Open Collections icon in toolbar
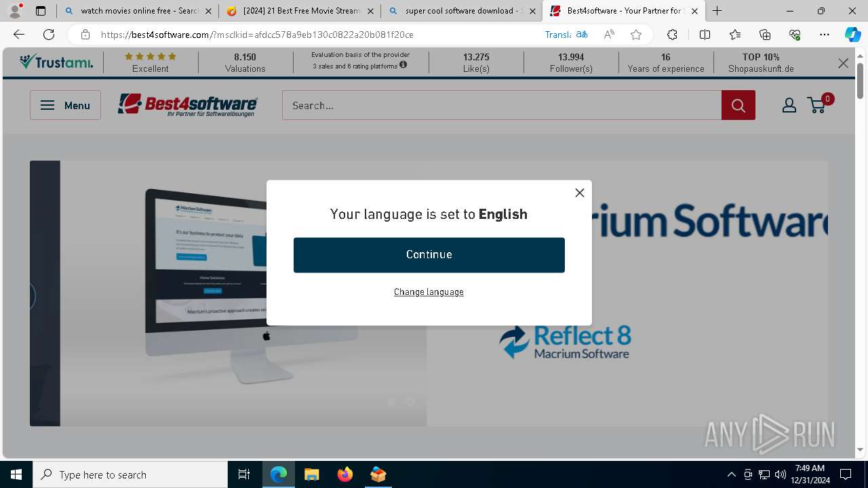Screen dimensions: 868x488 765,35
